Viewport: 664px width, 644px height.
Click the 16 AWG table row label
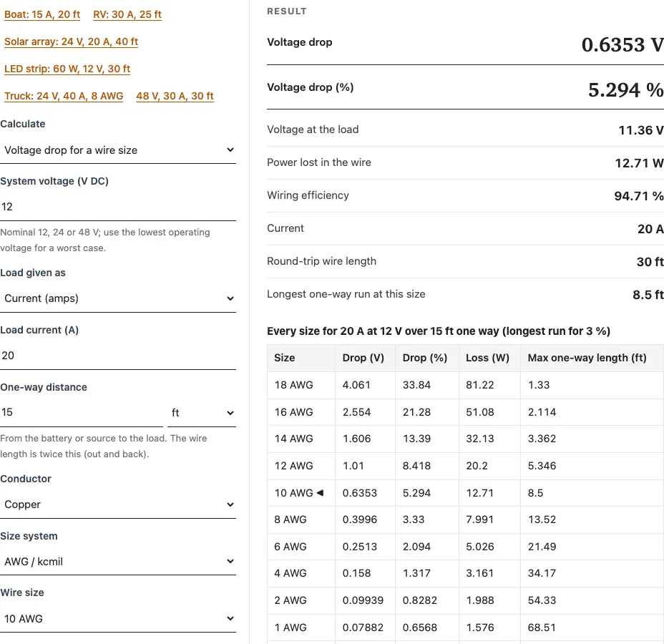point(293,412)
